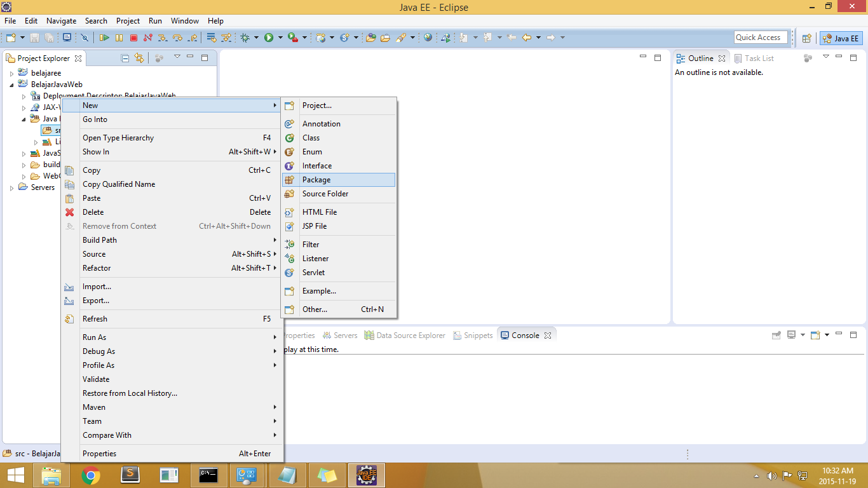Click the Resume toolbar icon

(104, 38)
